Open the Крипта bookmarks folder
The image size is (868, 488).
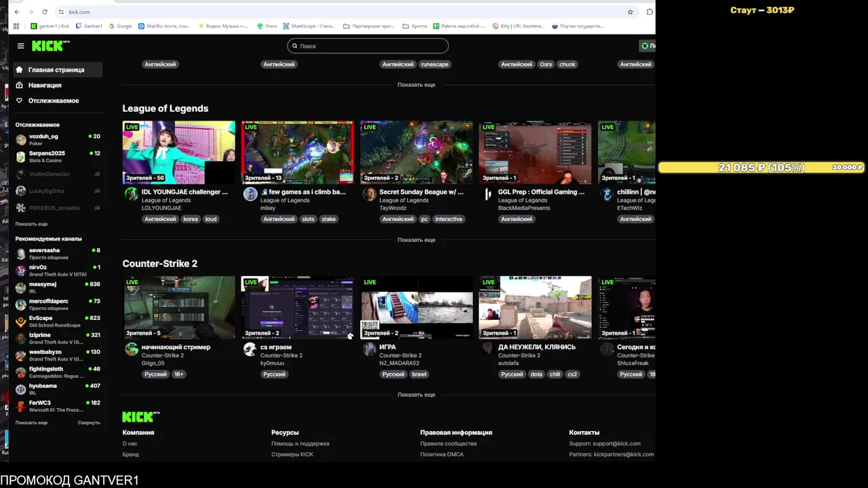[414, 26]
